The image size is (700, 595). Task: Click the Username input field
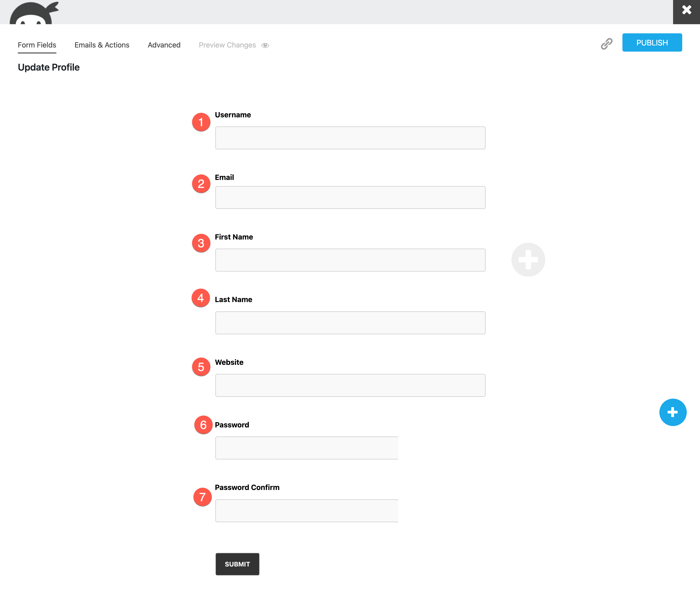pyautogui.click(x=350, y=138)
